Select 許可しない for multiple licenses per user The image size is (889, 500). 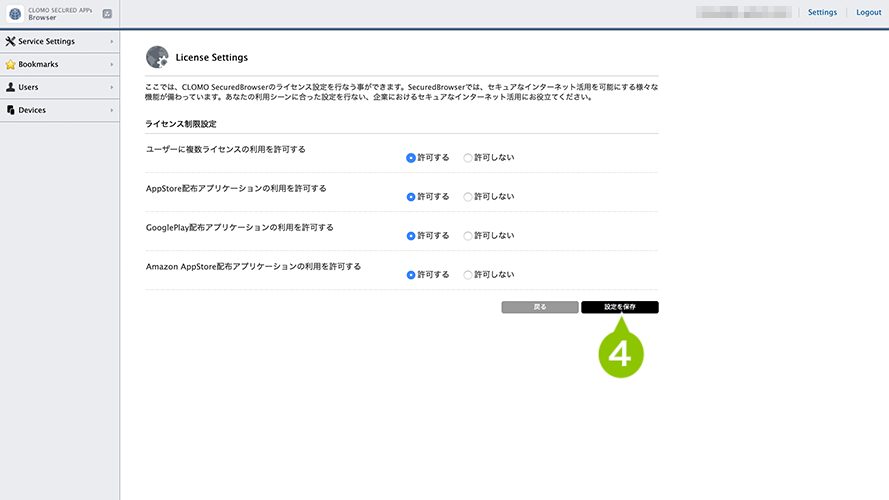[468, 158]
